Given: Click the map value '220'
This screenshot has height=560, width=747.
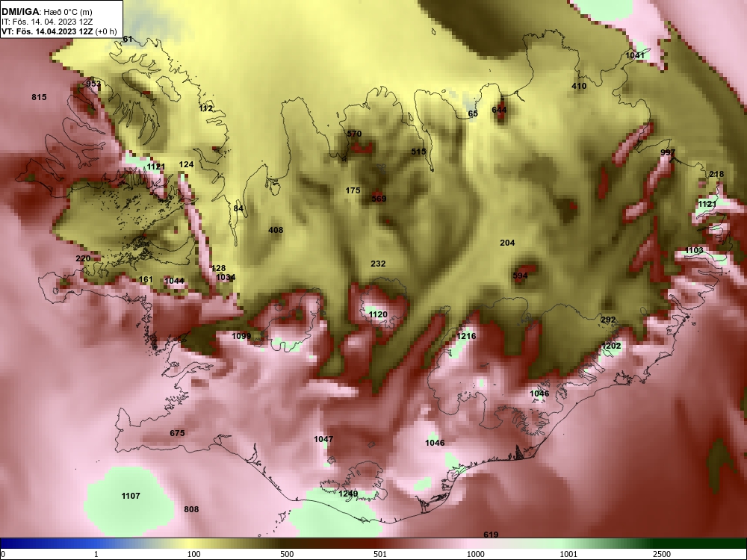Looking at the screenshot, I should [83, 258].
